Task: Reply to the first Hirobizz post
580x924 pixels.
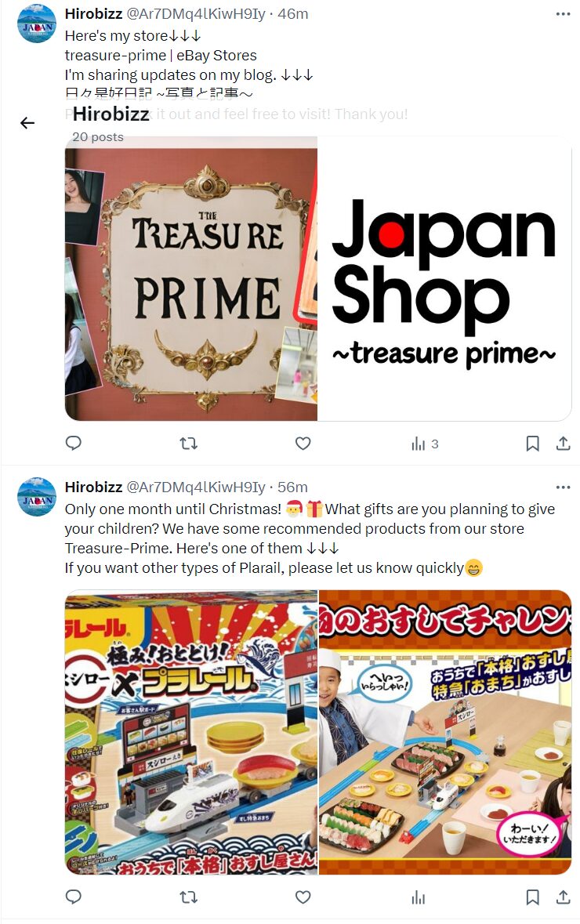Action: [73, 443]
